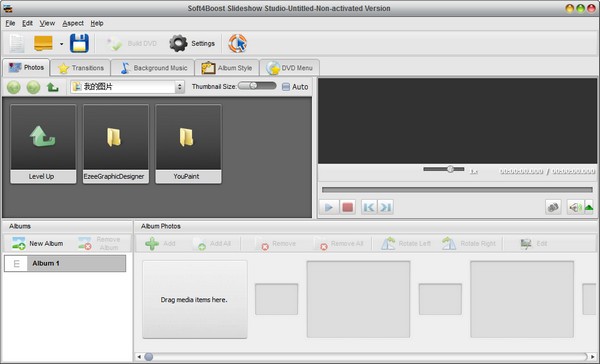This screenshot has height=364, width=600.
Task: Click the green up-one-level icon in navigation bar
Action: point(52,87)
